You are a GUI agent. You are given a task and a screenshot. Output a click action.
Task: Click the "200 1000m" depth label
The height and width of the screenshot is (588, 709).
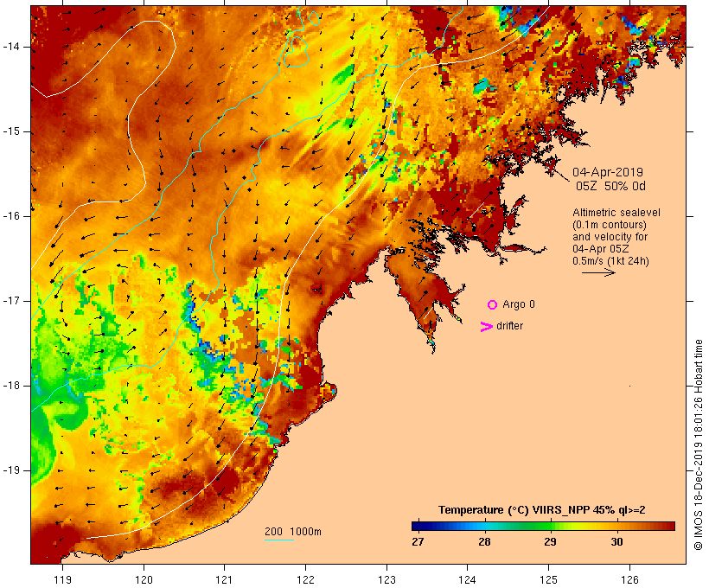(293, 532)
